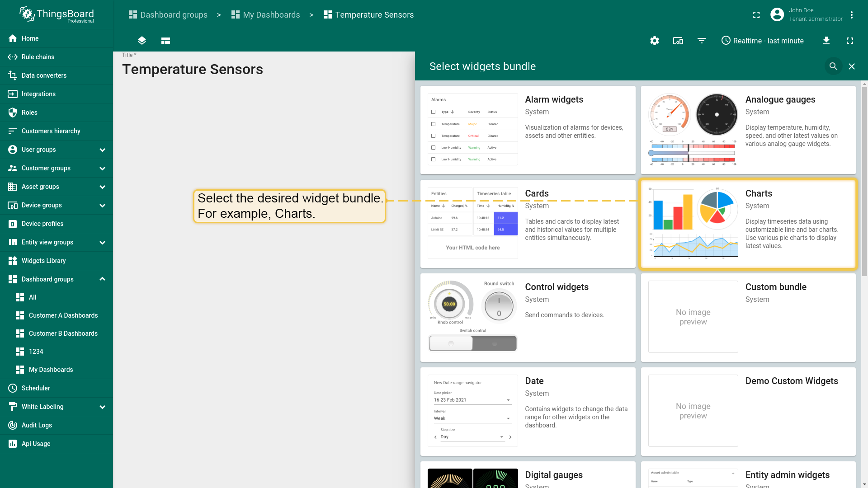Click Temperature Sensors breadcrumb
This screenshot has height=488, width=868.
point(369,15)
